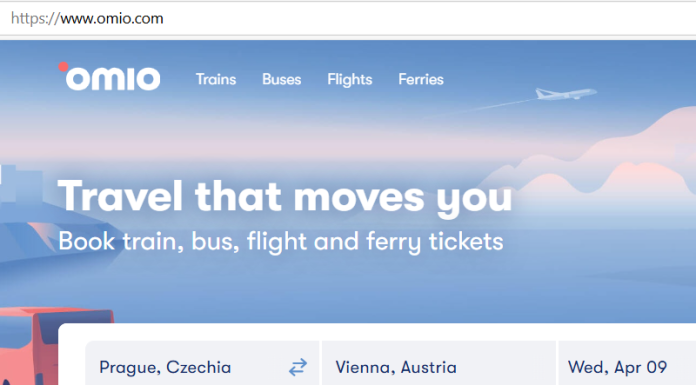Image resolution: width=696 pixels, height=385 pixels.
Task: Select the Prague, Czechia departure field
Action: pyautogui.click(x=202, y=363)
